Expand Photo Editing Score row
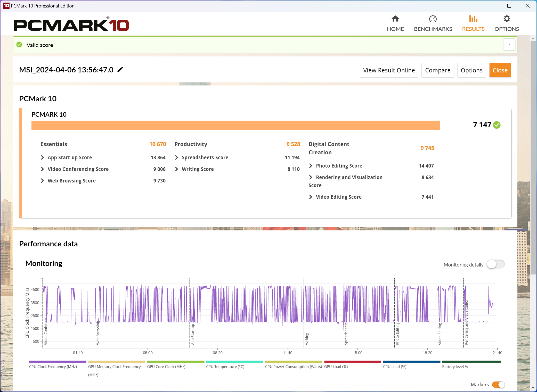Image resolution: width=537 pixels, height=392 pixels. click(311, 166)
